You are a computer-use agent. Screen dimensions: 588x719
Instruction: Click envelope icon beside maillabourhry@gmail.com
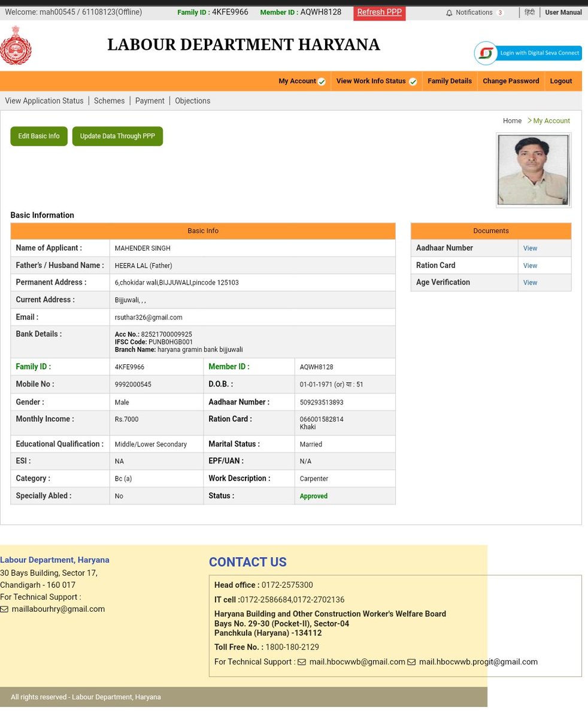click(4, 609)
